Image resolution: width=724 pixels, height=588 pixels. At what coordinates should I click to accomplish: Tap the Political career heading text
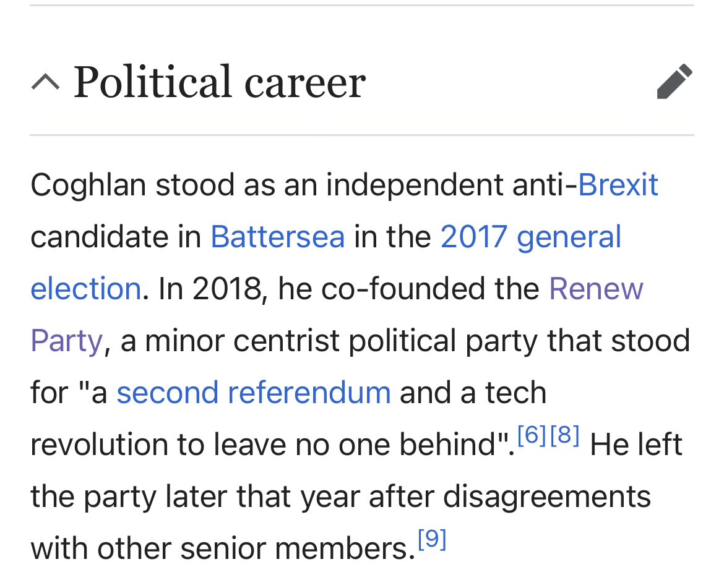pyautogui.click(x=220, y=83)
